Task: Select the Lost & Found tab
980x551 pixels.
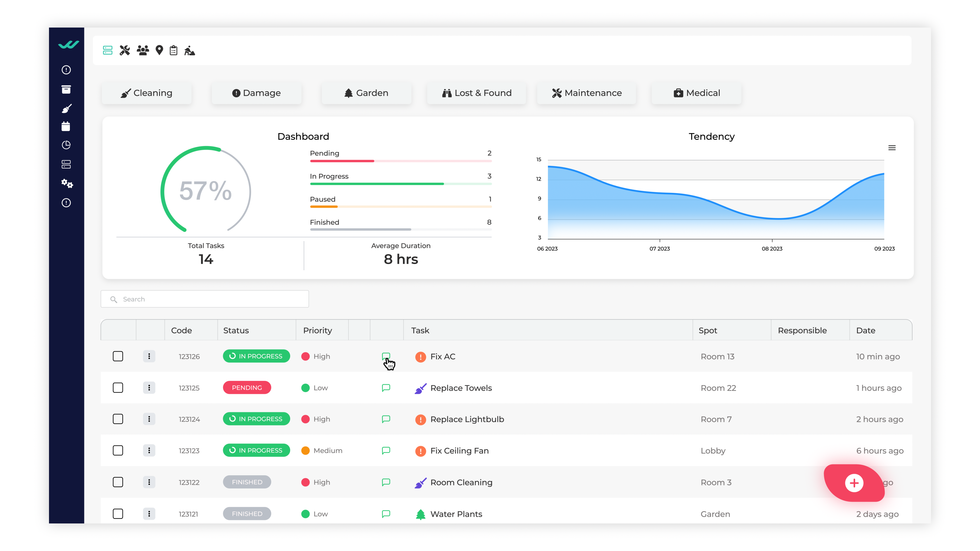Action: [476, 93]
